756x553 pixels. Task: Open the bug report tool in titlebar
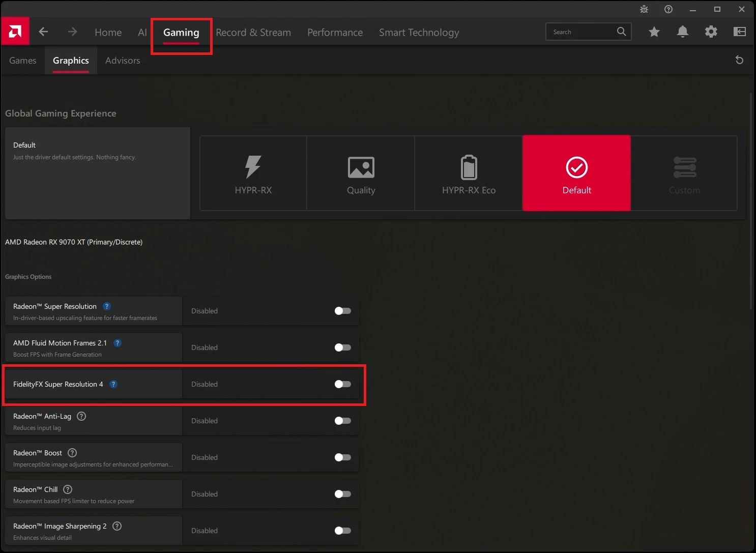644,9
